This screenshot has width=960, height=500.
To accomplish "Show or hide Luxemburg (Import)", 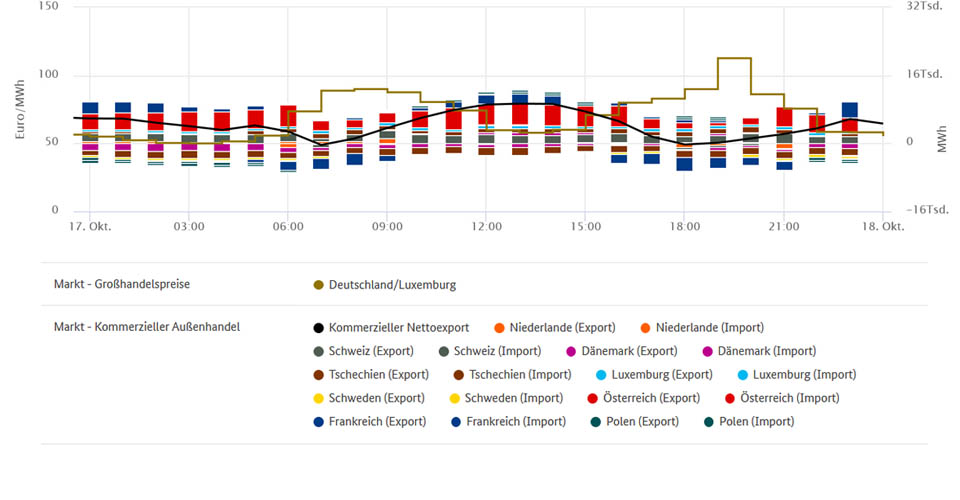I will (x=797, y=375).
